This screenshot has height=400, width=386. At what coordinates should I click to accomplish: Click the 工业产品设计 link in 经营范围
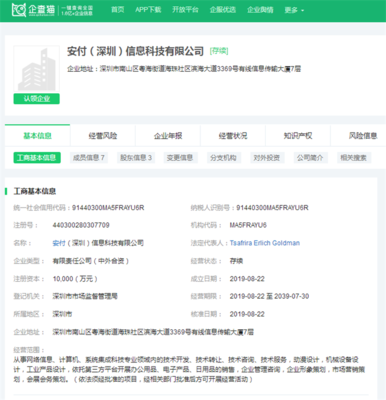tap(46, 370)
